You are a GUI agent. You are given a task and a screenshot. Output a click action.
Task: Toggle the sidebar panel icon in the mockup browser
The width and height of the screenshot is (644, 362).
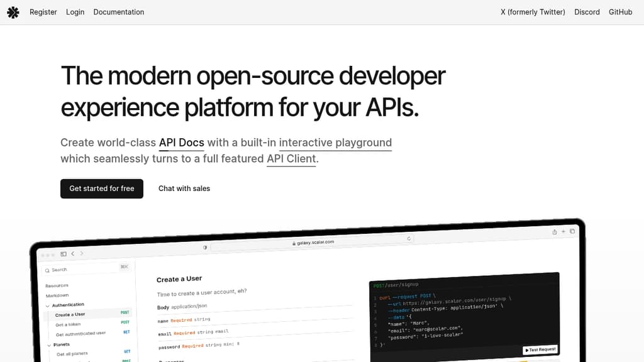click(x=64, y=253)
